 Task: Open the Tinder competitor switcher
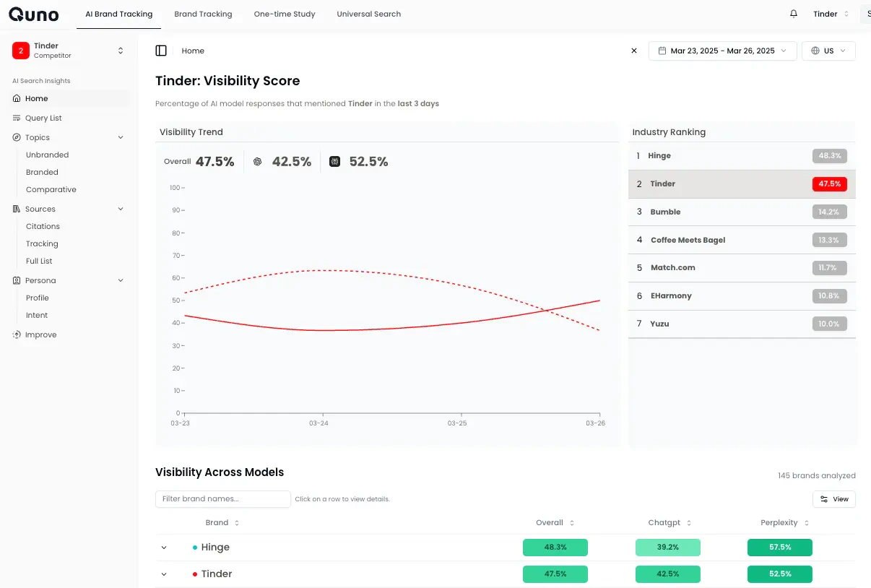[x=69, y=51]
